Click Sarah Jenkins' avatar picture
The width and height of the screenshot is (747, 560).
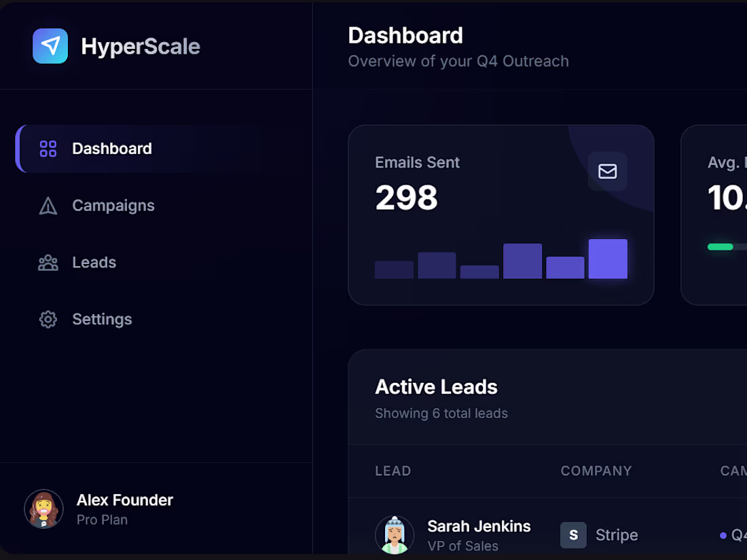(395, 536)
